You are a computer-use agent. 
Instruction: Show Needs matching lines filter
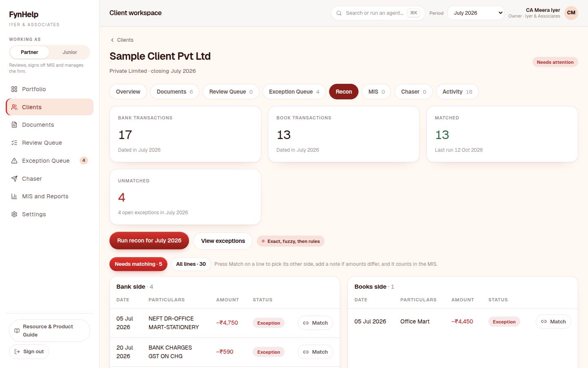(138, 264)
